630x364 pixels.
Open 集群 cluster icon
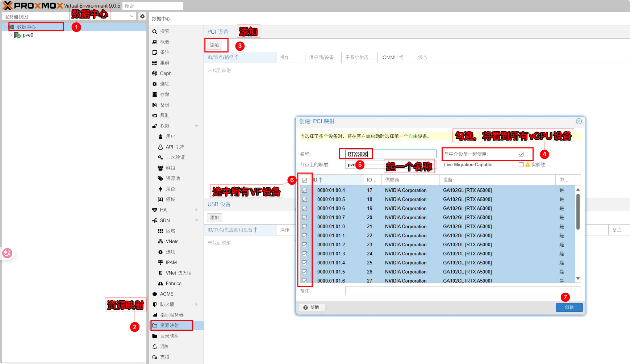[155, 63]
